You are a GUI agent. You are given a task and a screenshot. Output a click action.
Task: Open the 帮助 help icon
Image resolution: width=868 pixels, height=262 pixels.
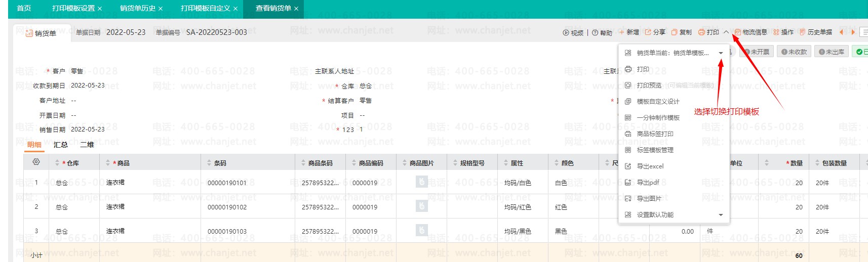click(x=602, y=32)
